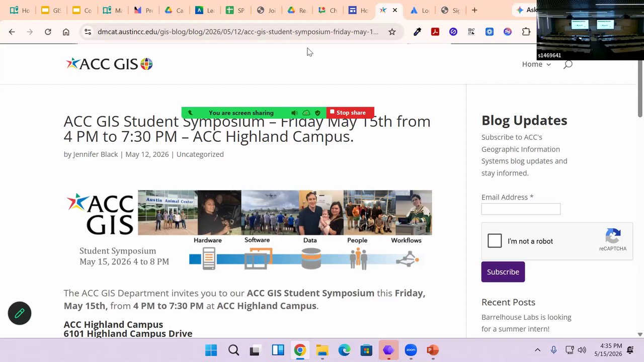Open Barrelhouse Labs summer intern post
Image resolution: width=644 pixels, height=362 pixels.
(x=526, y=323)
